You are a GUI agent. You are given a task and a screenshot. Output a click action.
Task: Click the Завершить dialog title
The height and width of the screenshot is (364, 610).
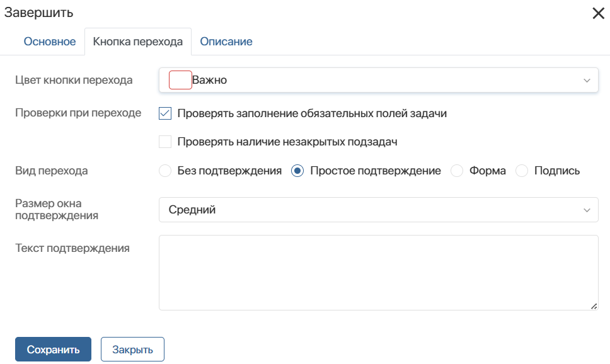tap(38, 13)
